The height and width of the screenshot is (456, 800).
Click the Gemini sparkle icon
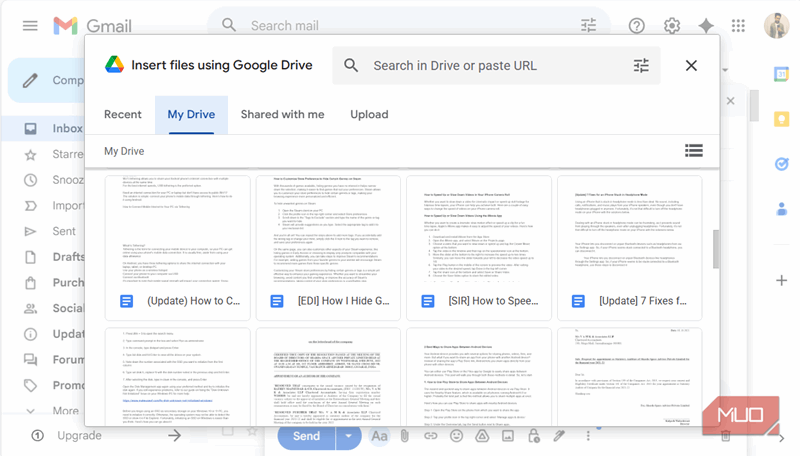point(705,26)
